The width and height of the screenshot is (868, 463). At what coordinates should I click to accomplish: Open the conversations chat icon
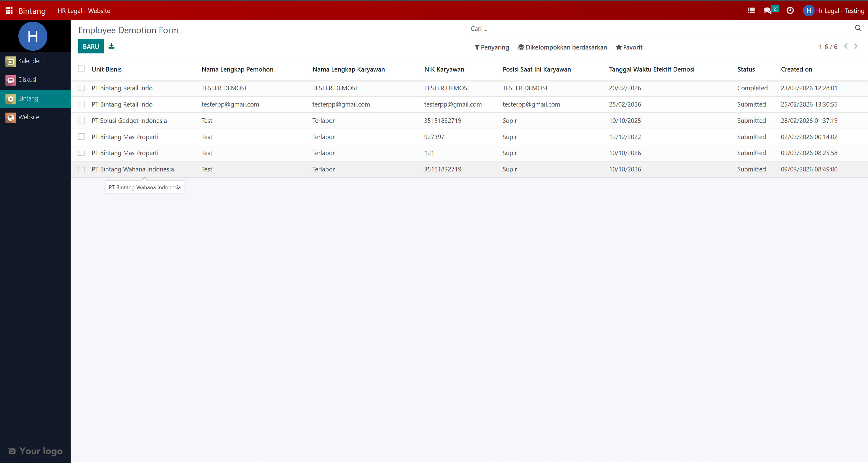coord(767,11)
